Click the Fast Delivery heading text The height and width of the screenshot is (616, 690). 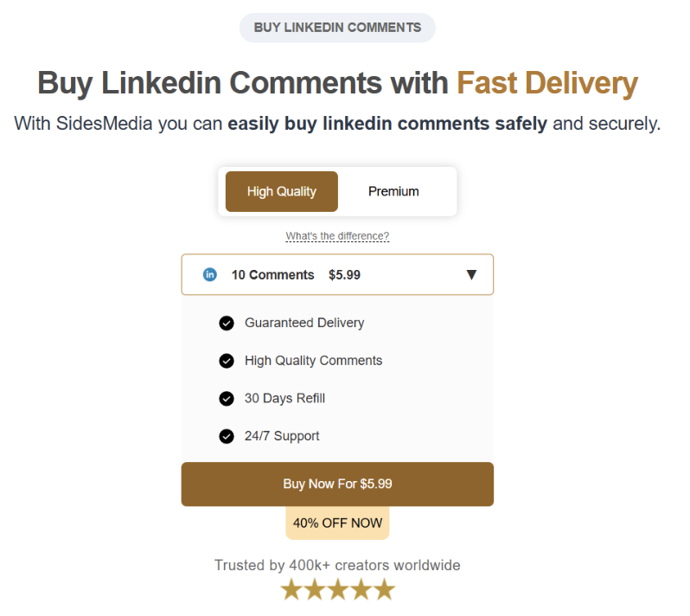pos(547,83)
